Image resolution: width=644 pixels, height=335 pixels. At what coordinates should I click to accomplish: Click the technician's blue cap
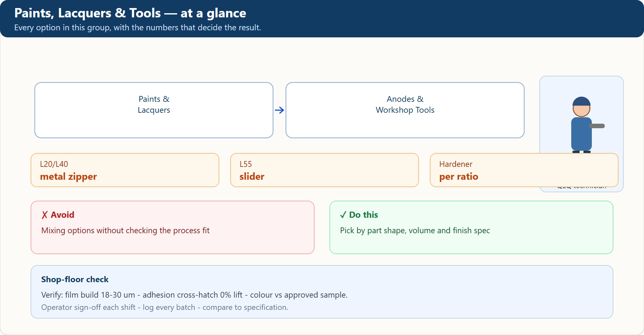581,101
